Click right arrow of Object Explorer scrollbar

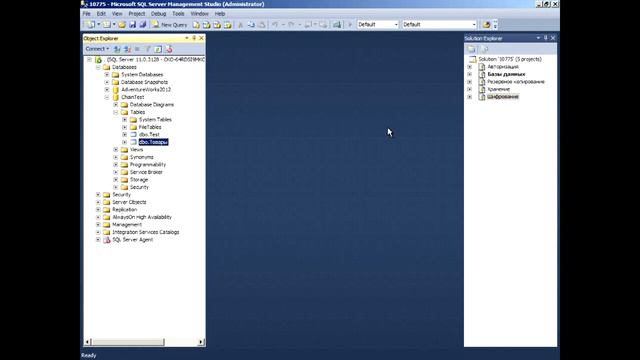201,342
